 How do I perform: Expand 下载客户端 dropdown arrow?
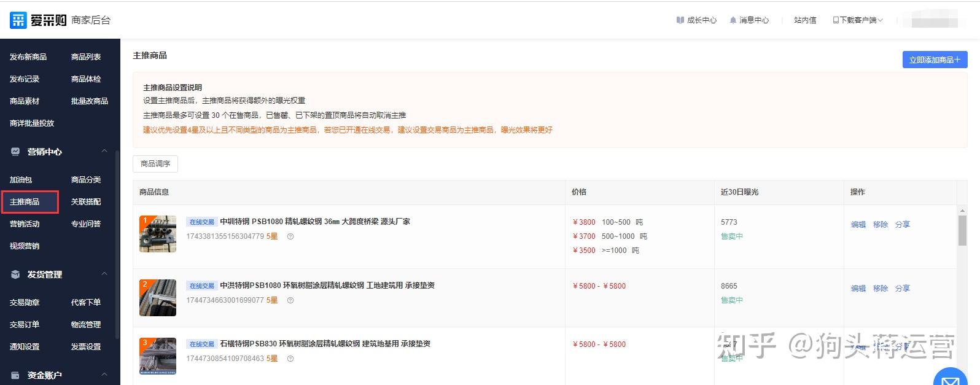point(880,20)
